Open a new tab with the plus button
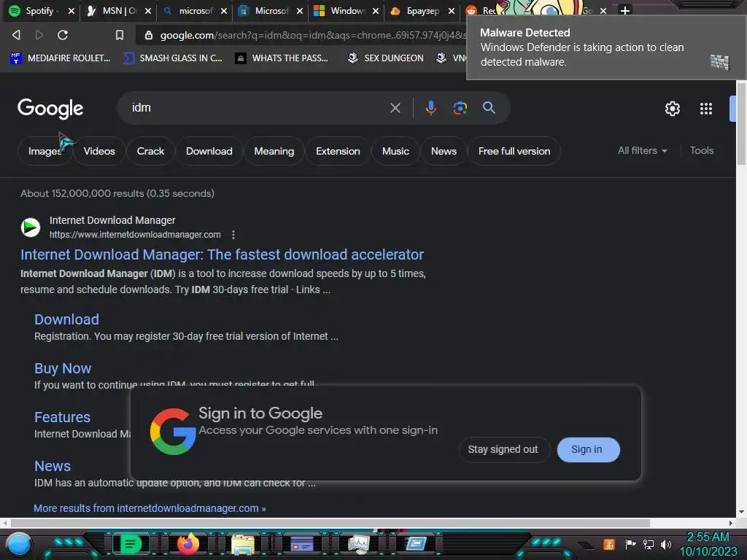The image size is (747, 560). [625, 10]
